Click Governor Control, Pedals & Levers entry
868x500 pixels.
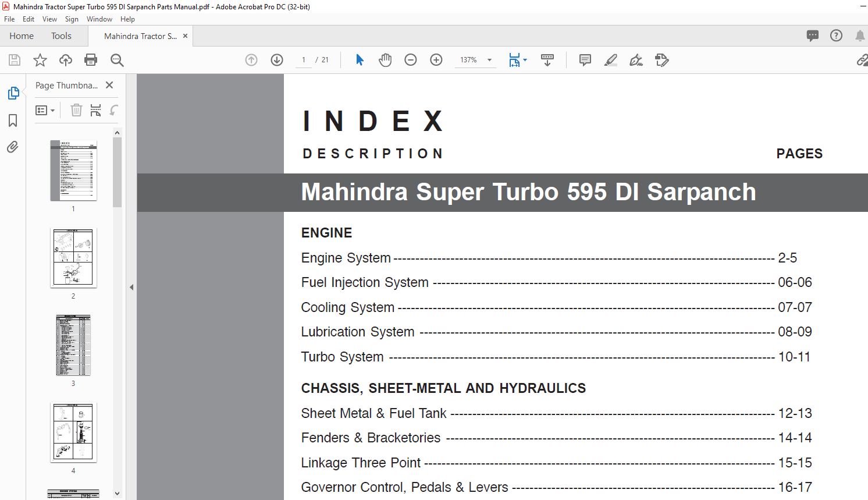[556, 487]
